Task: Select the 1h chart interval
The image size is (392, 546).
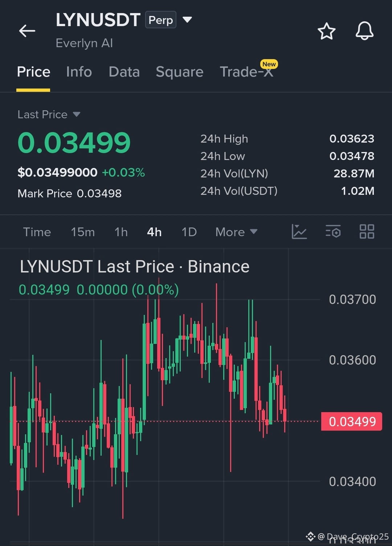Action: (121, 232)
